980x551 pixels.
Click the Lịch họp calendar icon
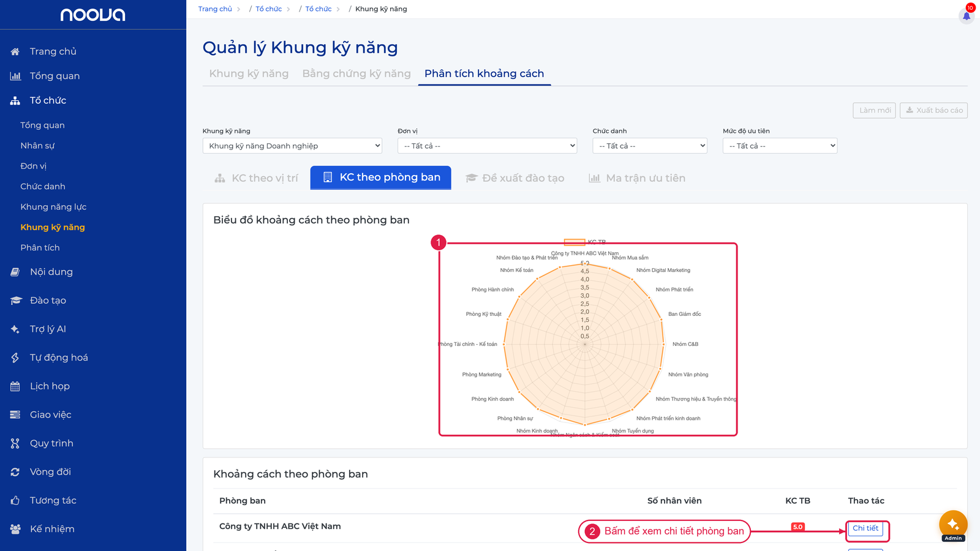point(15,386)
